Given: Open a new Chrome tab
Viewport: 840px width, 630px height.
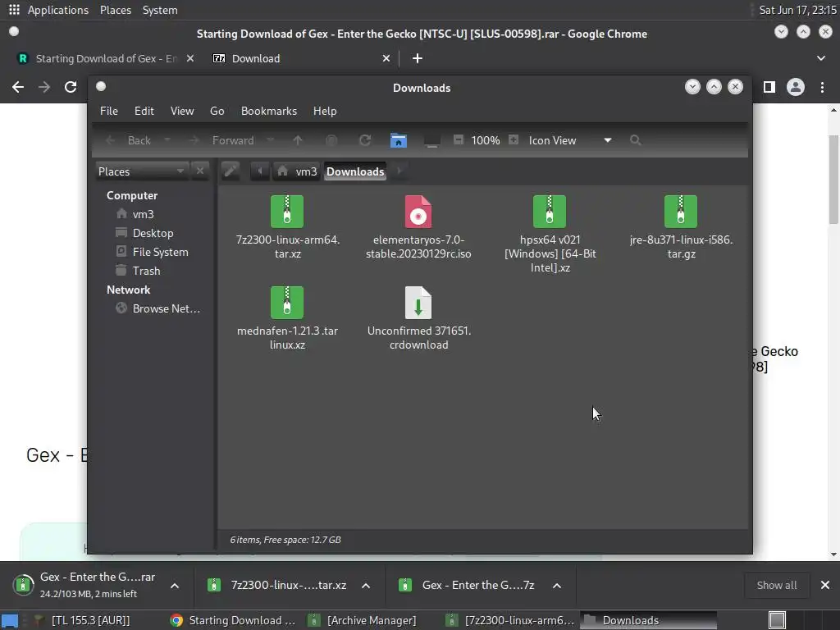Looking at the screenshot, I should (x=418, y=58).
